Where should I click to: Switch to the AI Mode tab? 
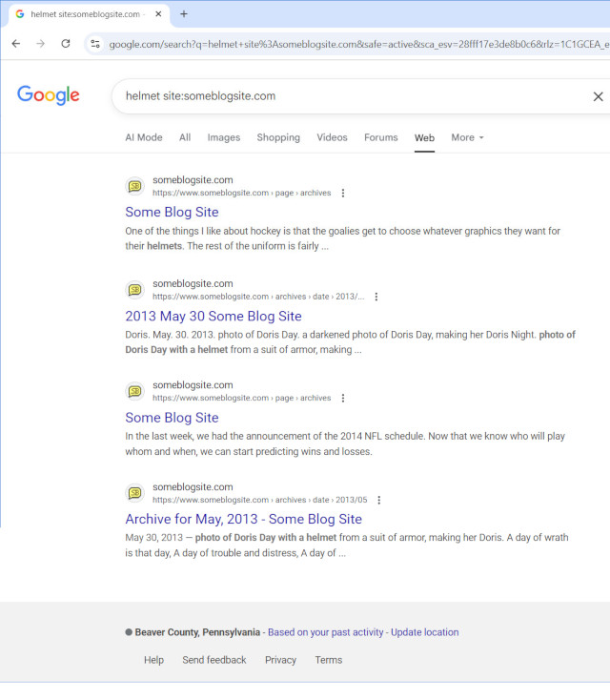point(144,137)
